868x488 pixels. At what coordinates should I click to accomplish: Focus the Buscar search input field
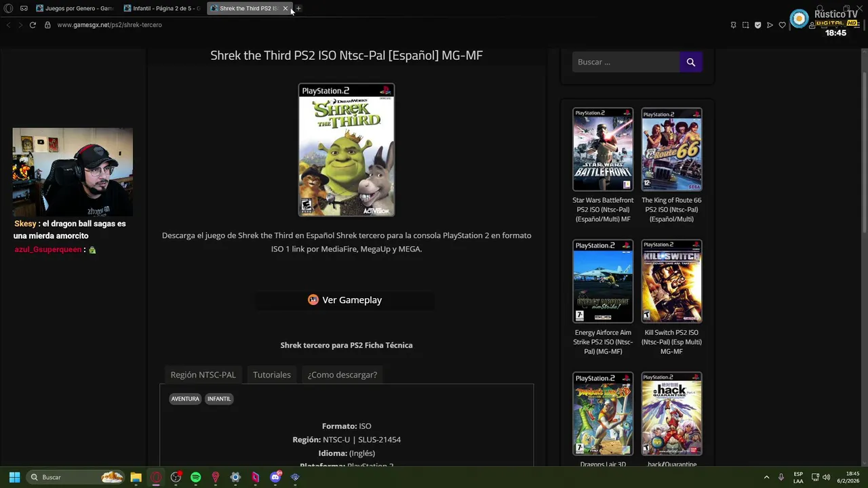626,62
